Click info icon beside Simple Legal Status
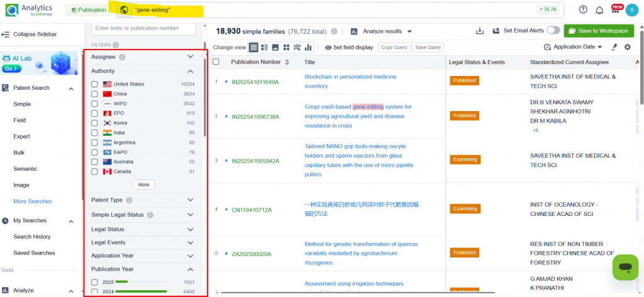Screen dimensions: 644x297 [150, 215]
